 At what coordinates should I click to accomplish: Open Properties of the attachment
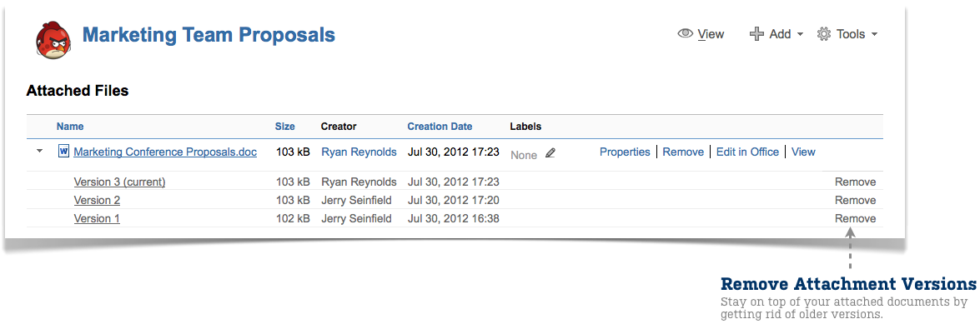click(x=625, y=152)
